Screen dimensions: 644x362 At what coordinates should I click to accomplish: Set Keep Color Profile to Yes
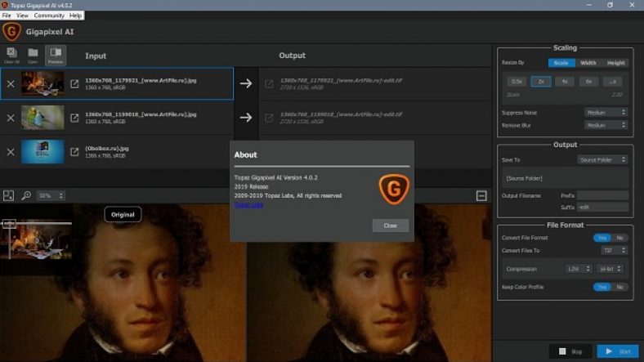(602, 288)
